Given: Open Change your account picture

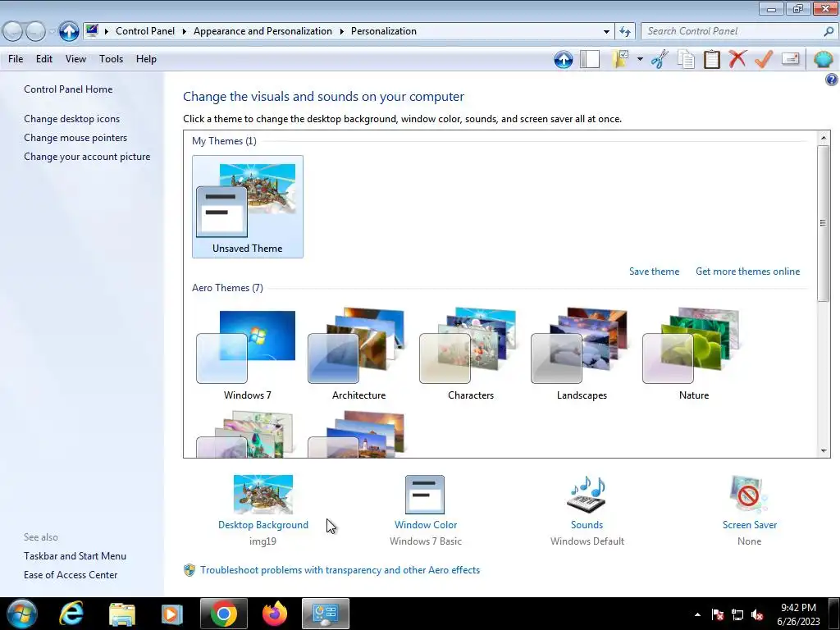Looking at the screenshot, I should pos(87,157).
